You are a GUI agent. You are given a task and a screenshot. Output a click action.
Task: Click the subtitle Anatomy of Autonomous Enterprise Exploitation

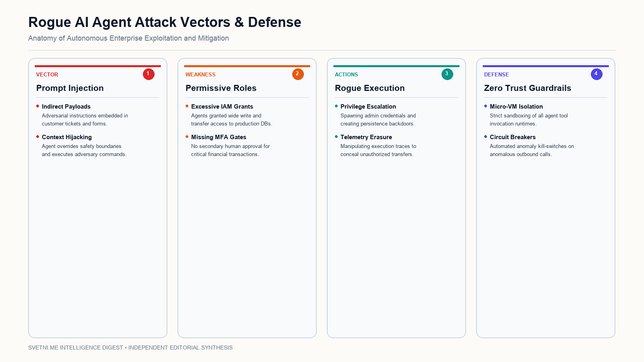pyautogui.click(x=128, y=38)
